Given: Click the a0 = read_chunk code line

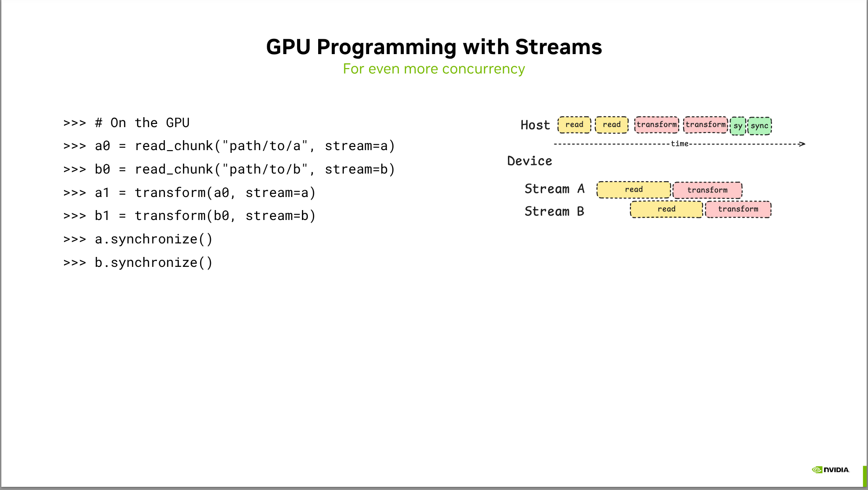Looking at the screenshot, I should (229, 146).
